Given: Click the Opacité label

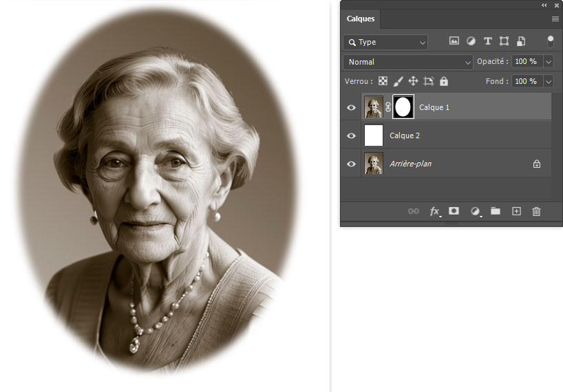Looking at the screenshot, I should click(492, 62).
